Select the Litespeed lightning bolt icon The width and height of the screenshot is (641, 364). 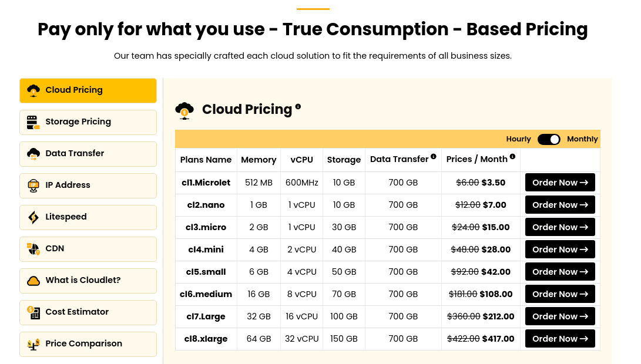(33, 217)
